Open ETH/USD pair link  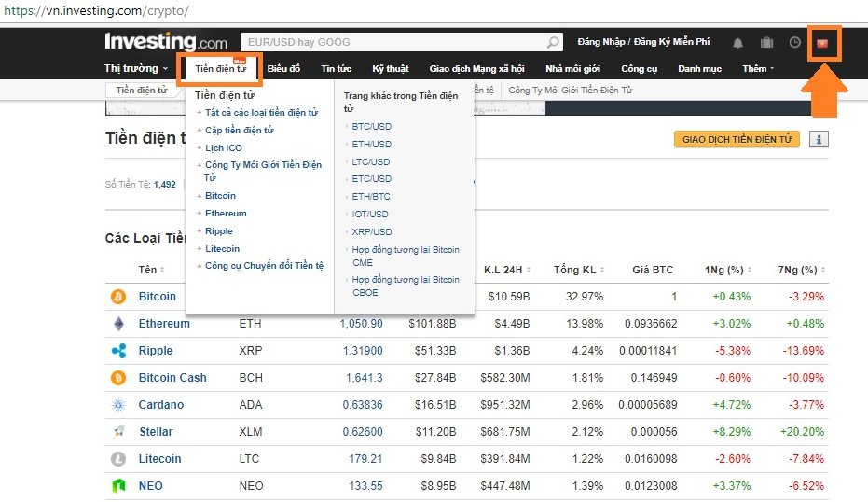tap(371, 145)
